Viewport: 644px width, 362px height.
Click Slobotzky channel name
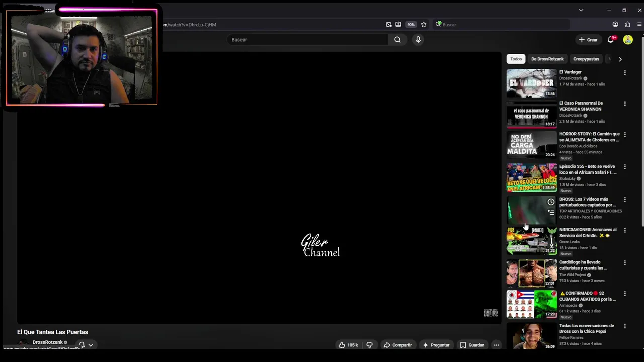(567, 178)
